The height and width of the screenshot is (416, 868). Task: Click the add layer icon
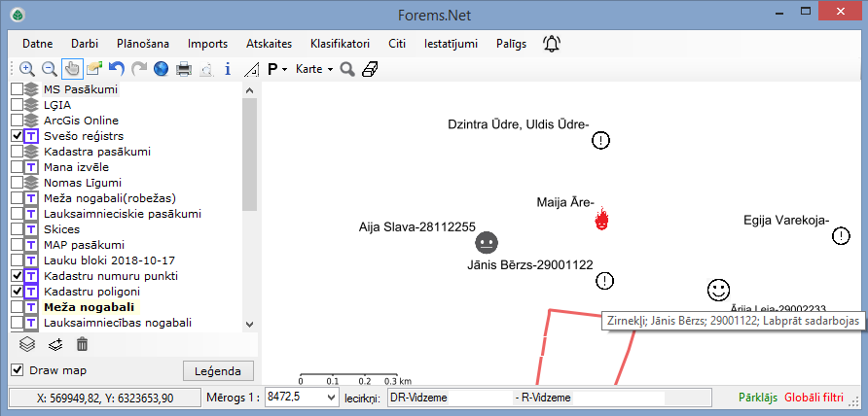coord(54,343)
